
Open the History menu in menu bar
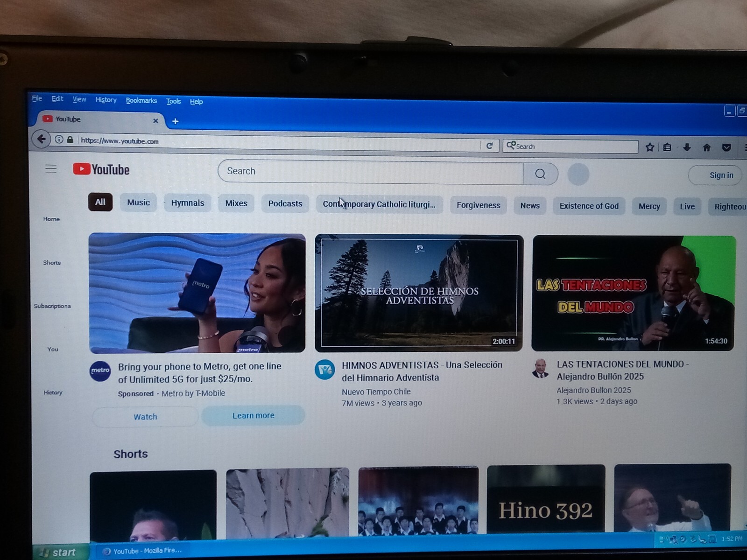click(x=106, y=99)
